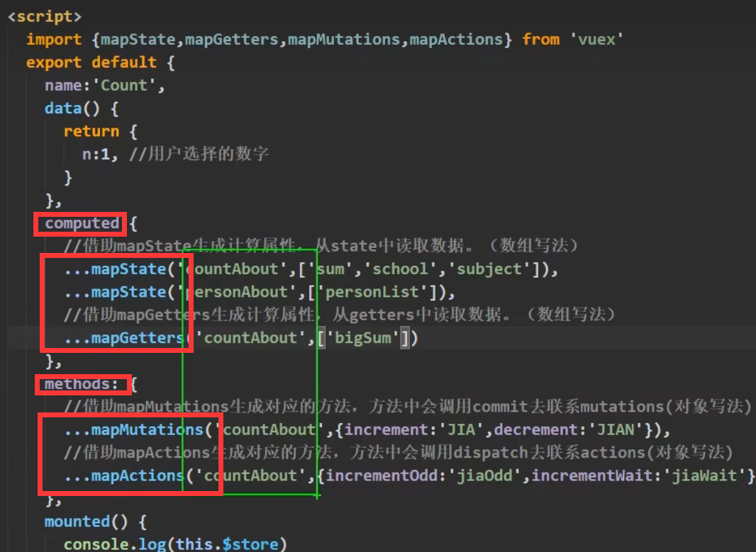This screenshot has height=552, width=756.
Task: Click the methods keyword
Action: [77, 384]
